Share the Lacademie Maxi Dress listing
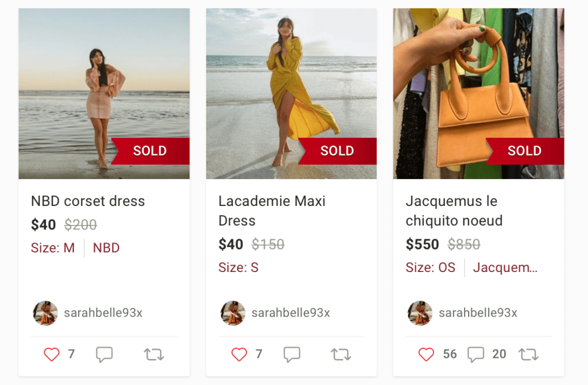The height and width of the screenshot is (385, 588). (341, 355)
